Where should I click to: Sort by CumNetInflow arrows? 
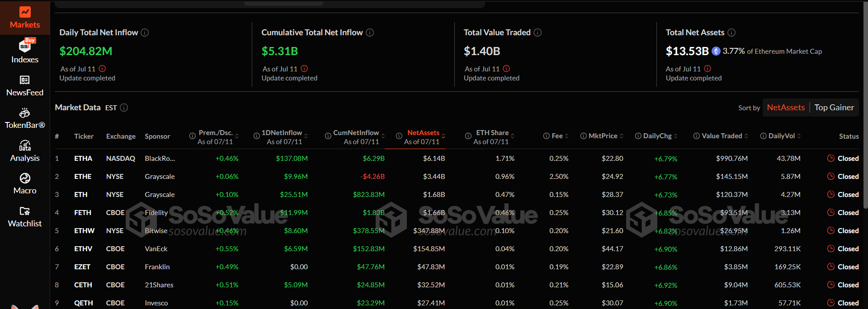pos(383,136)
